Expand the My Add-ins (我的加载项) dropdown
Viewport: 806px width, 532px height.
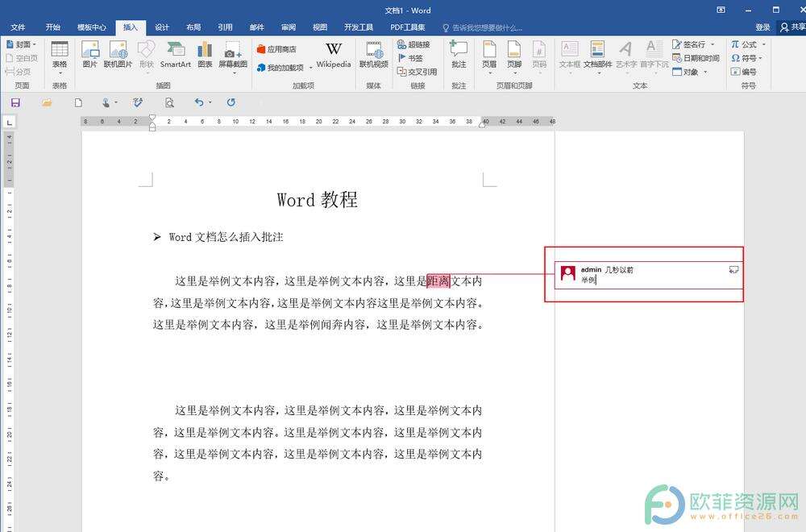[x=310, y=68]
